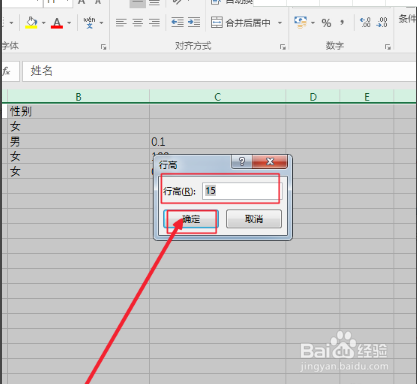Click the 合并后居中 merge and center button
The image size is (417, 384).
pos(241,23)
